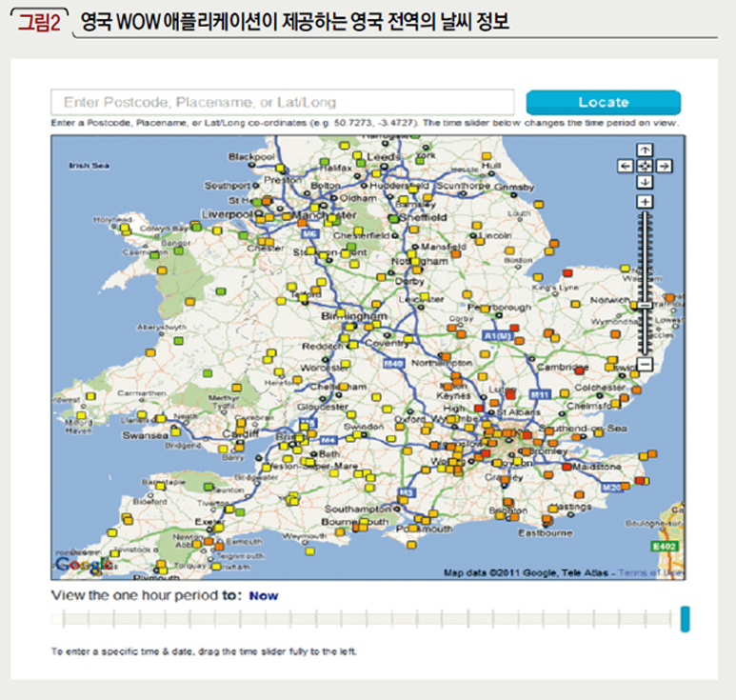Viewport: 736px width, 700px height.
Task: Click the Norwich label on the map
Action: pyautogui.click(x=609, y=300)
